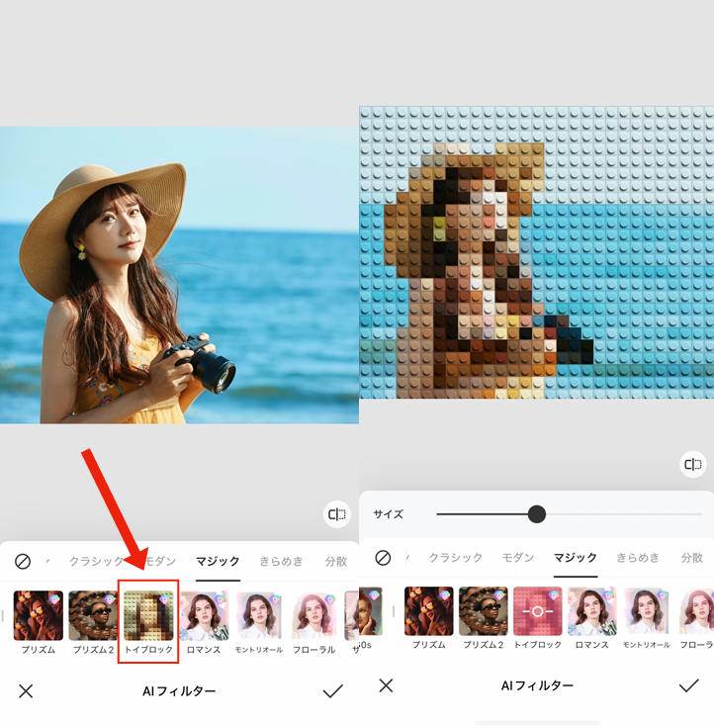Click AIフィルター title in left screen
This screenshot has width=714, height=728.
pos(179,691)
